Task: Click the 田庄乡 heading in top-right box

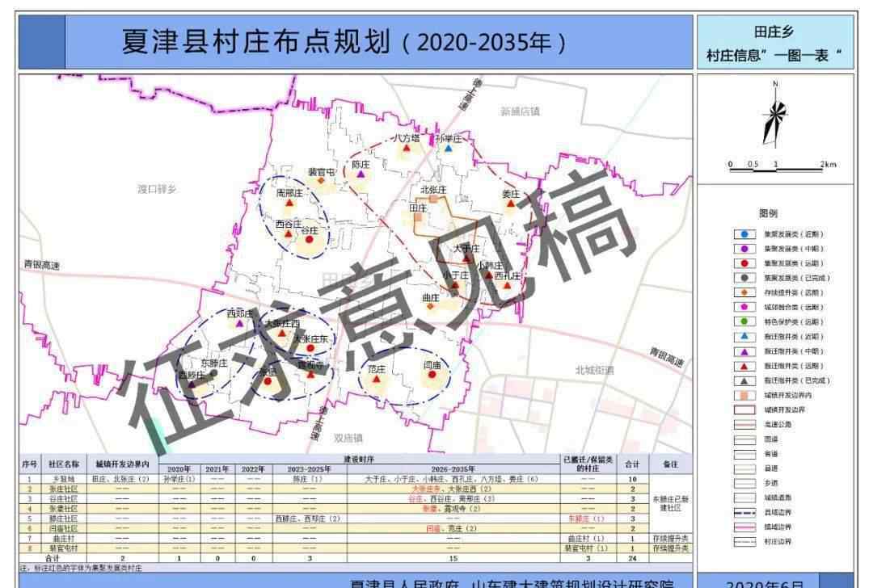Action: [x=774, y=31]
